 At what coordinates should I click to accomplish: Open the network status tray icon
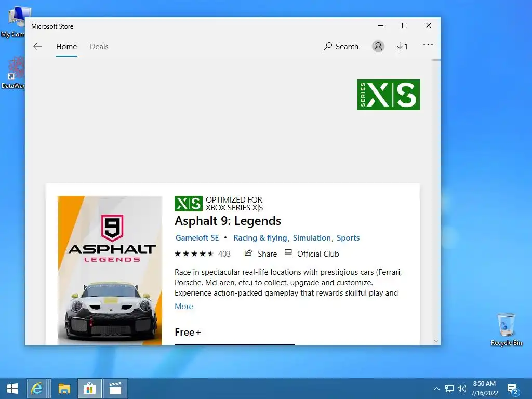click(449, 389)
